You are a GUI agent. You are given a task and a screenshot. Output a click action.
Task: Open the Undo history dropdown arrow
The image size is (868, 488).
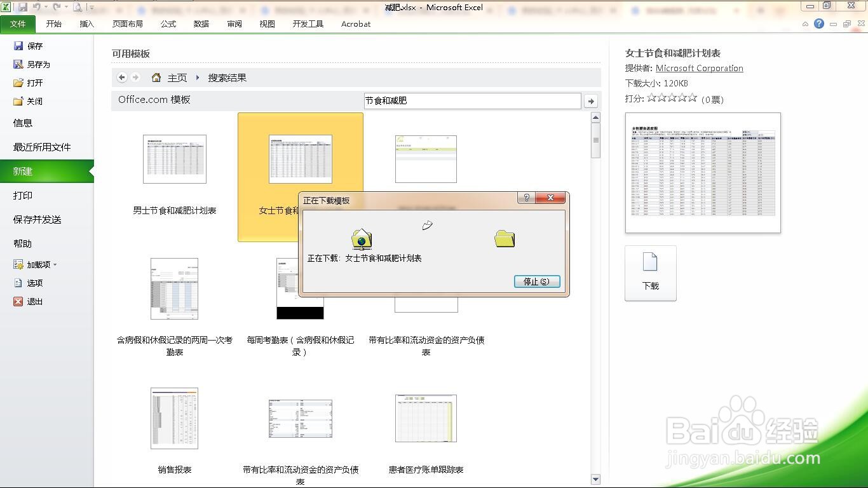point(46,8)
